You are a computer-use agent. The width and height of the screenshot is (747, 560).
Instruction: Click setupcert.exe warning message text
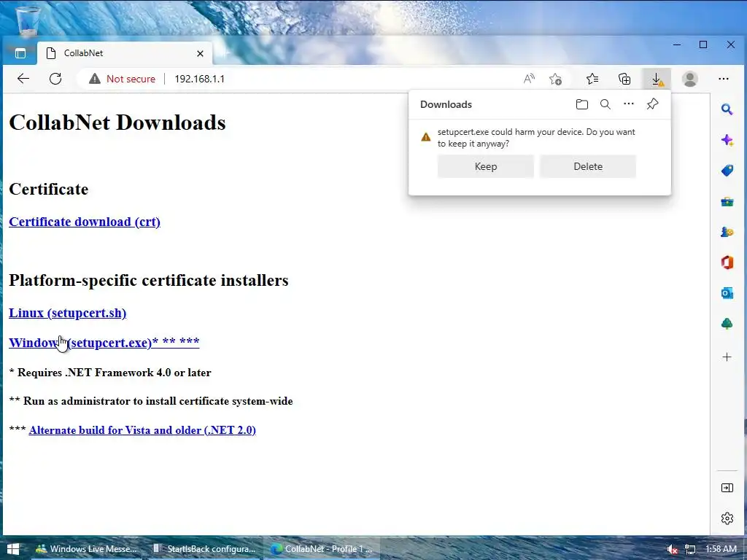(536, 138)
